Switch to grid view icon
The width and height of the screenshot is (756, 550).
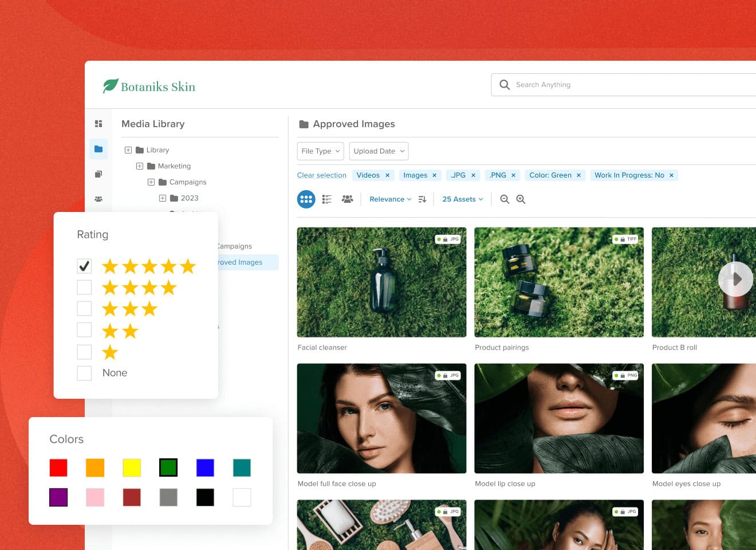(x=306, y=199)
